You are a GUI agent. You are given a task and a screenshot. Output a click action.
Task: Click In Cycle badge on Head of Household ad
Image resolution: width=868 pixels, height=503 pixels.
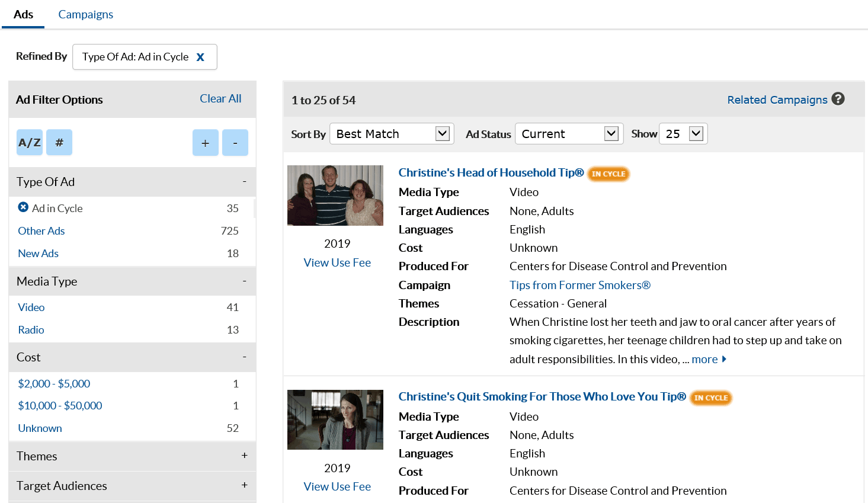[608, 174]
